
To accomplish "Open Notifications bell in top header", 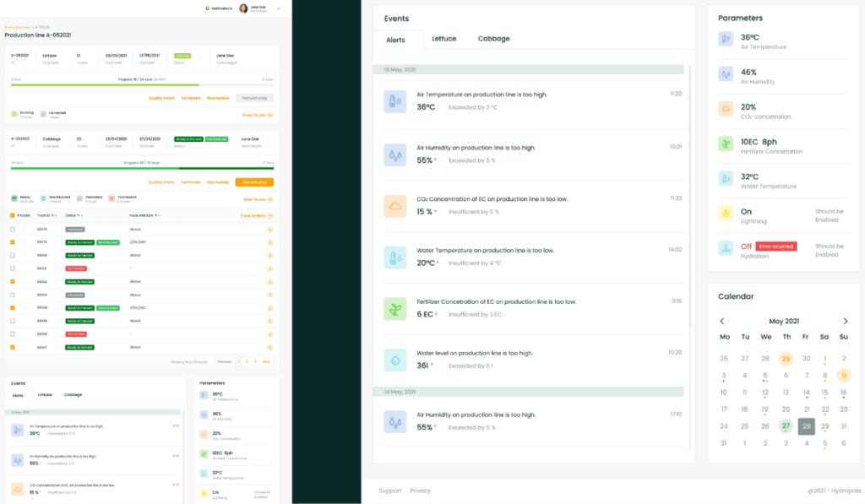I will 208,8.
